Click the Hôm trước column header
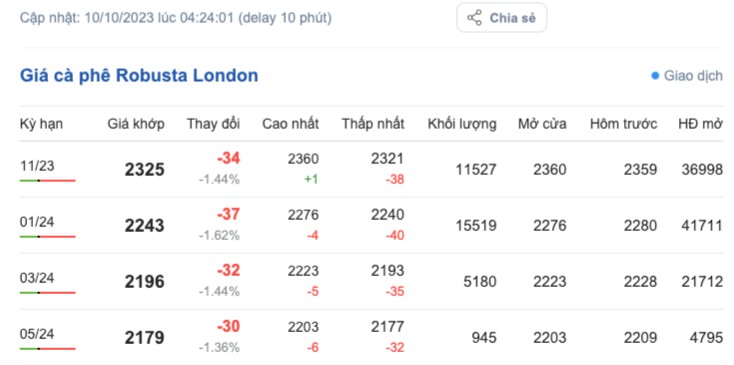Image resolution: width=734 pixels, height=365 pixels. pyautogui.click(x=624, y=124)
